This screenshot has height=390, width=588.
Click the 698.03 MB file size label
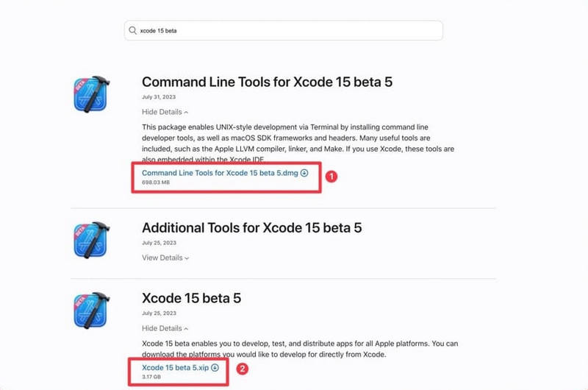[x=156, y=182]
